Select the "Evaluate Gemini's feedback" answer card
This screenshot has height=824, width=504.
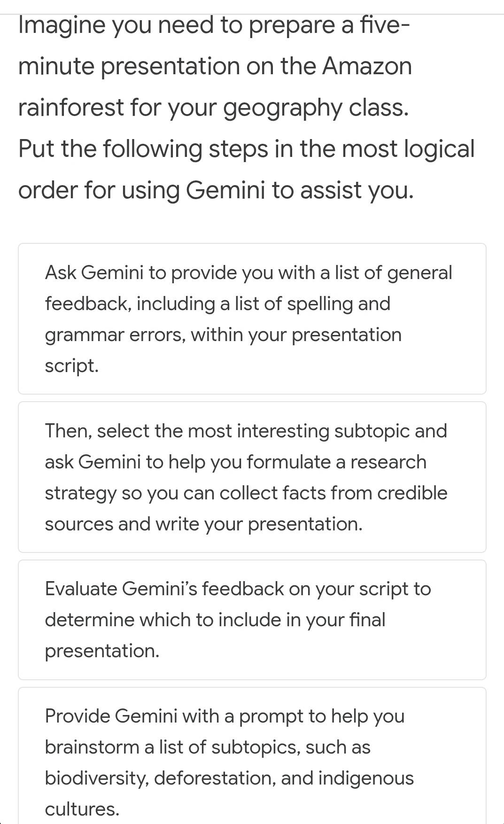252,620
